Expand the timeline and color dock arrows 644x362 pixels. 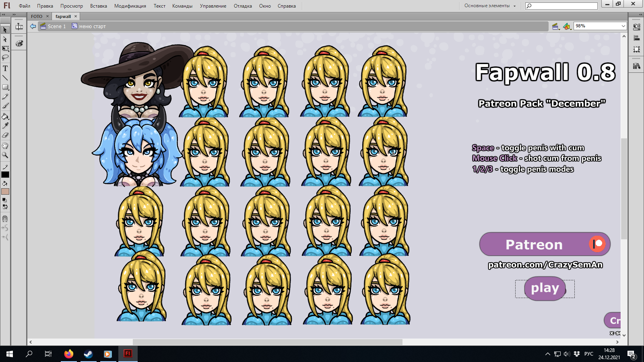pyautogui.click(x=14, y=14)
